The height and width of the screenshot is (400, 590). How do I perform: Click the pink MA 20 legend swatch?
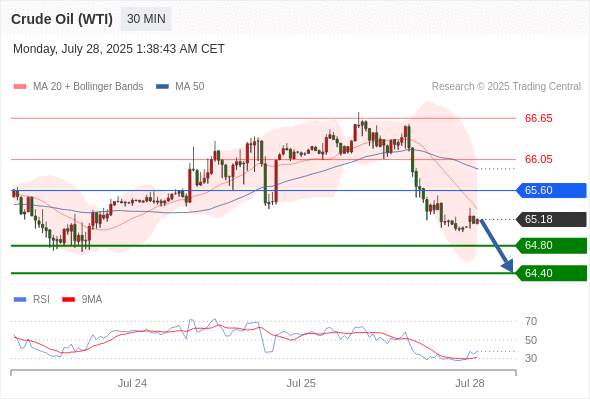[20, 87]
